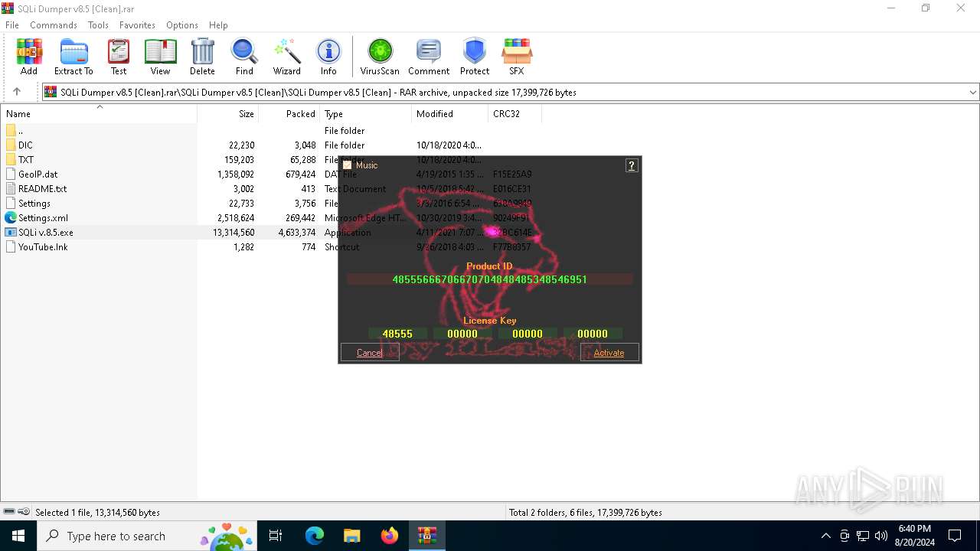Screen dimensions: 980x551
Task: Click the volume speaker tray icon
Action: 881,536
